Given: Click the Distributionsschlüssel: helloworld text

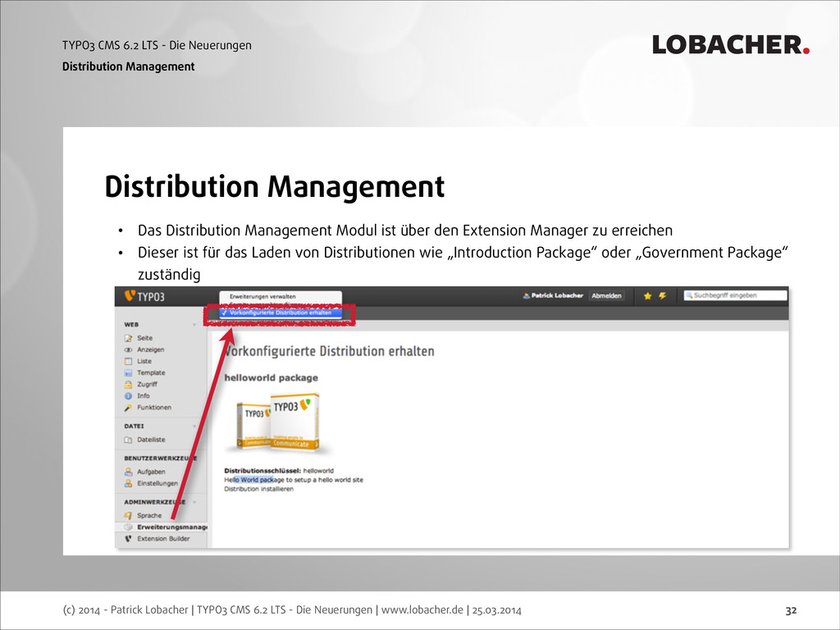Looking at the screenshot, I should coord(279,471).
